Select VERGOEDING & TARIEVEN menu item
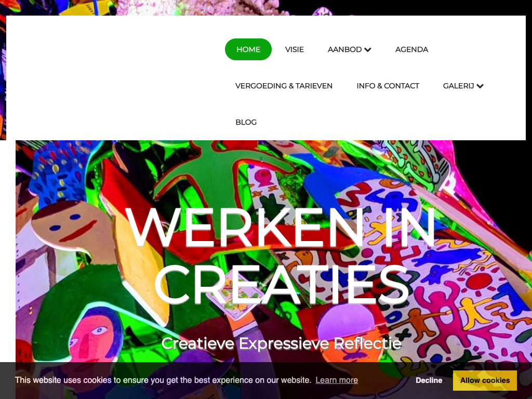 pyautogui.click(x=284, y=86)
